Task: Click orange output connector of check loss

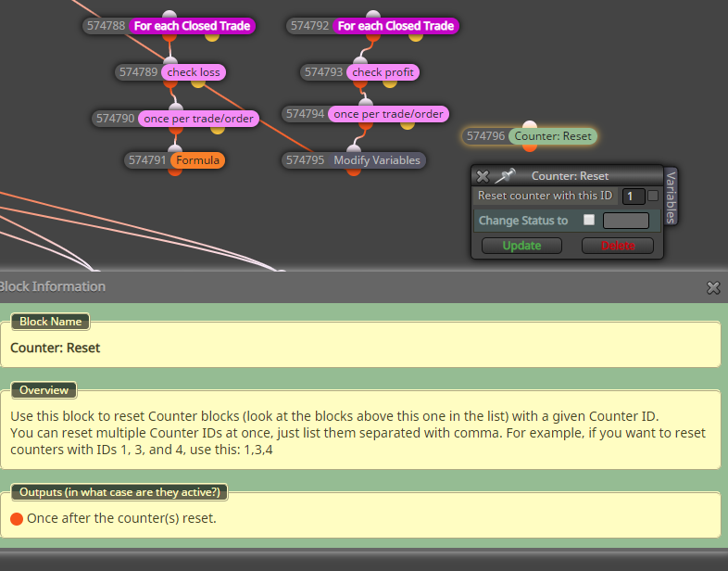Action: tap(170, 84)
